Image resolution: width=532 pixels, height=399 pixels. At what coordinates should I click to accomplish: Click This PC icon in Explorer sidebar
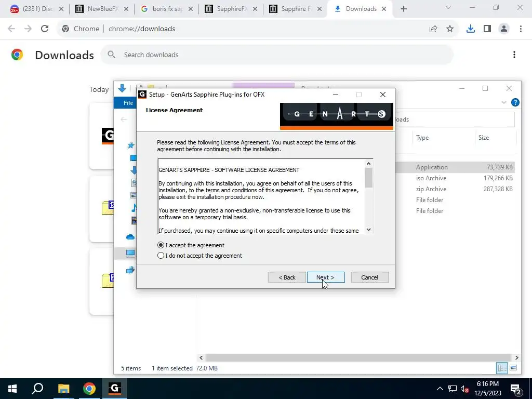pos(130,253)
